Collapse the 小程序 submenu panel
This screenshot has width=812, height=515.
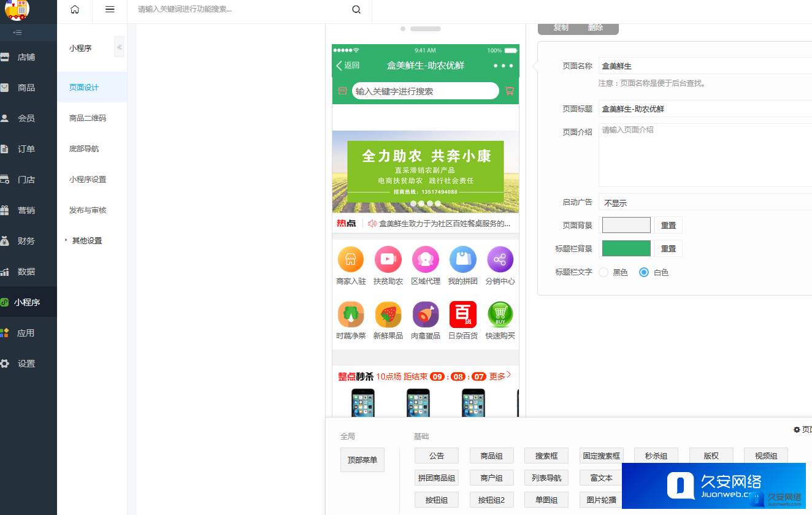click(119, 47)
